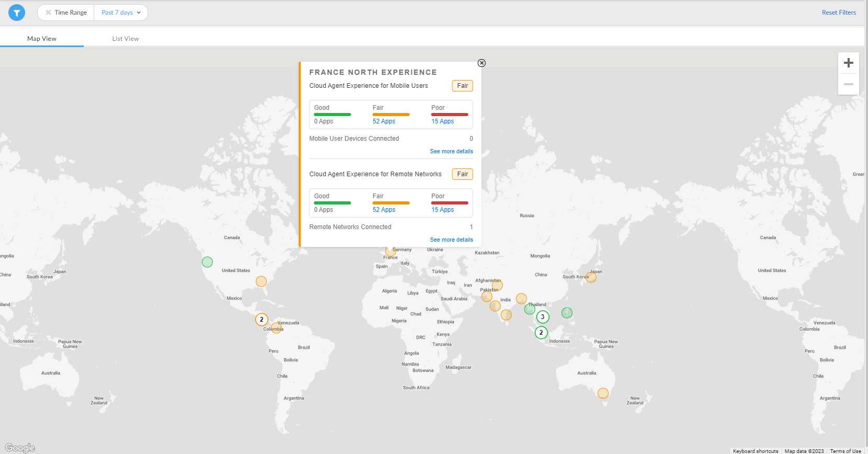Zoom out of the map with the minus button
Image resolution: width=868 pixels, height=454 pixels.
848,84
